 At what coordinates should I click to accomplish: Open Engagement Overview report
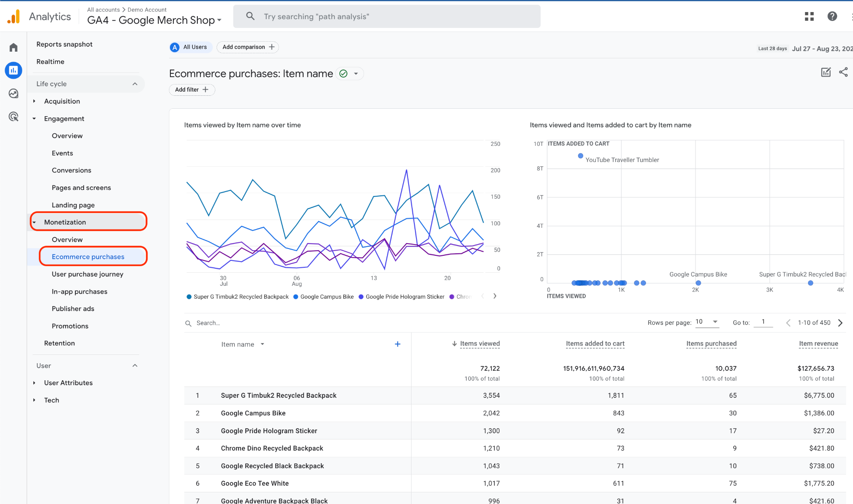(x=67, y=136)
